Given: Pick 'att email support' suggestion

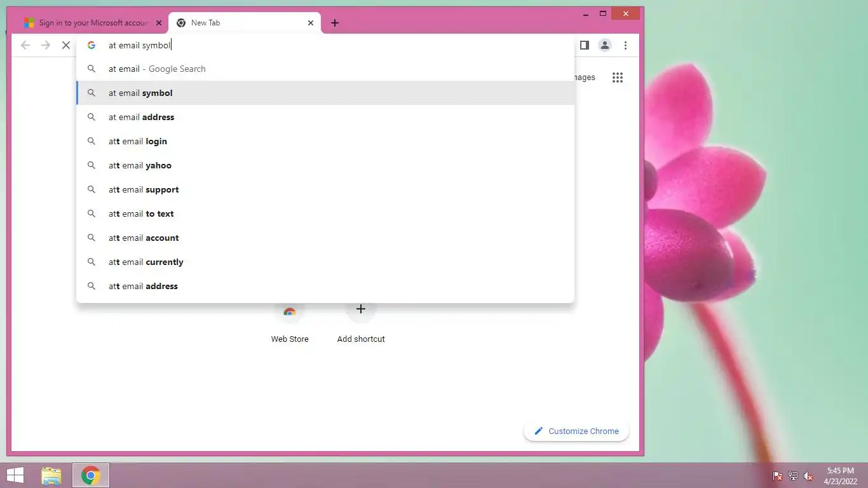Looking at the screenshot, I should 325,189.
